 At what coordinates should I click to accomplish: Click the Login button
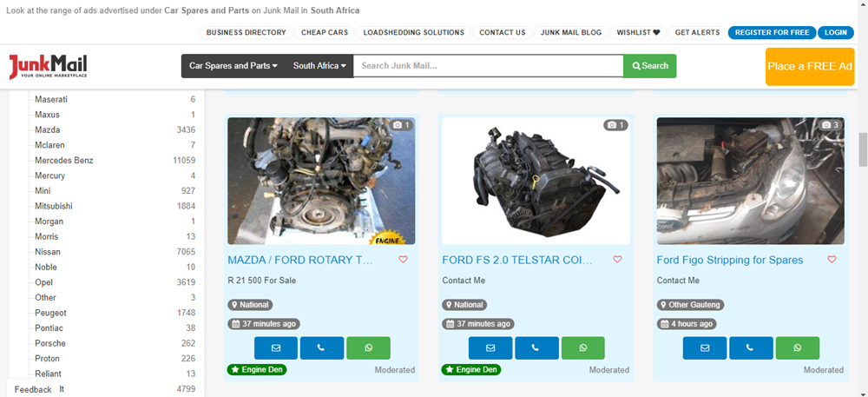[835, 33]
